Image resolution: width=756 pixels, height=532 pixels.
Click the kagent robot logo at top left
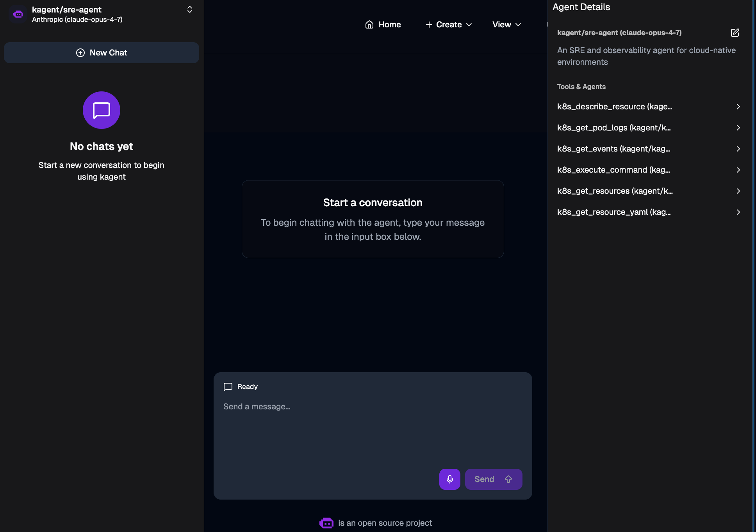[x=18, y=14]
